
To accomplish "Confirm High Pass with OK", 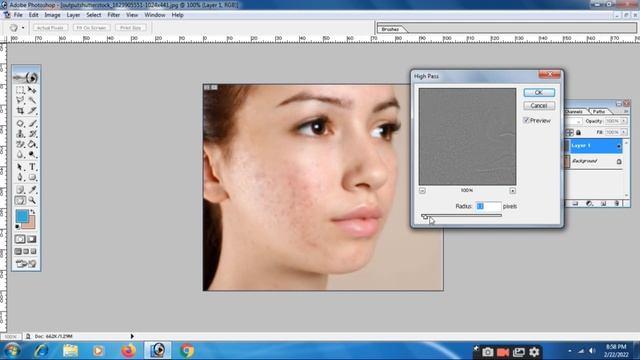I will pos(539,93).
